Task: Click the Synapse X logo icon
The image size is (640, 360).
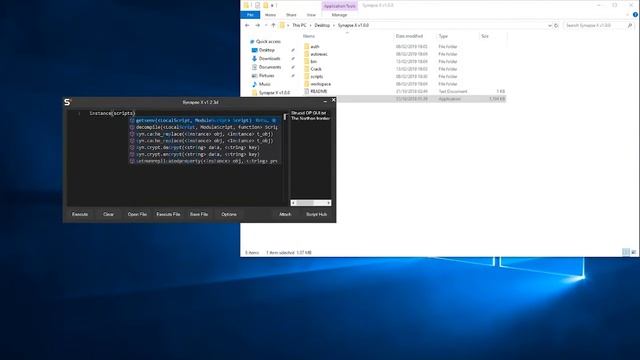Action: 67,102
